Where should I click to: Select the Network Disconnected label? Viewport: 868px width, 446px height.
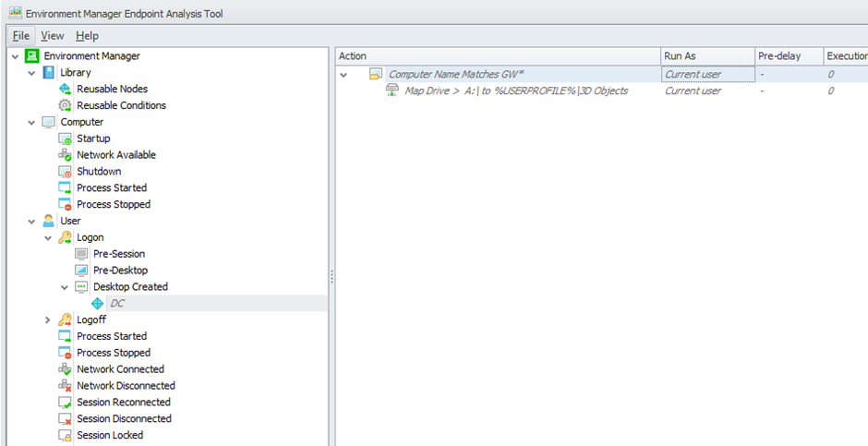pos(126,385)
